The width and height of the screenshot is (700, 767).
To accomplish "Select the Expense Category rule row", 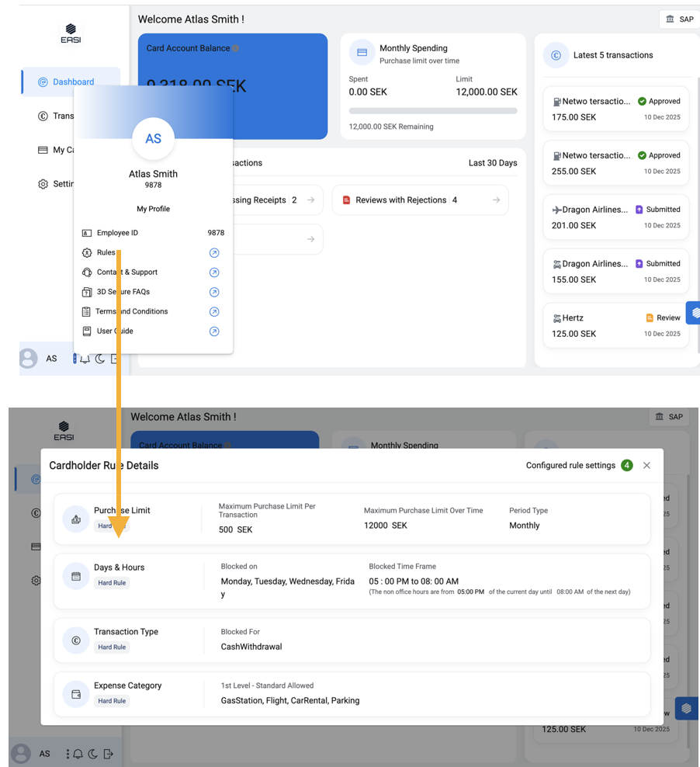I will coord(352,693).
